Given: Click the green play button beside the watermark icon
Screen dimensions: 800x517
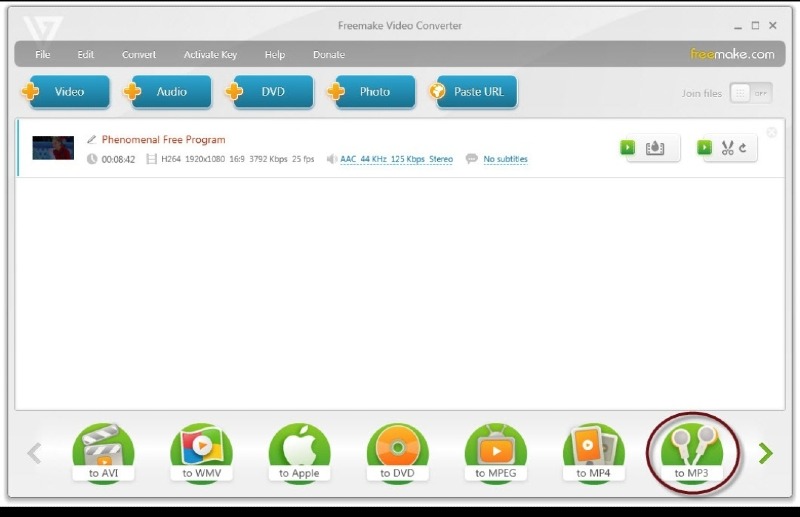Looking at the screenshot, I should [628, 147].
